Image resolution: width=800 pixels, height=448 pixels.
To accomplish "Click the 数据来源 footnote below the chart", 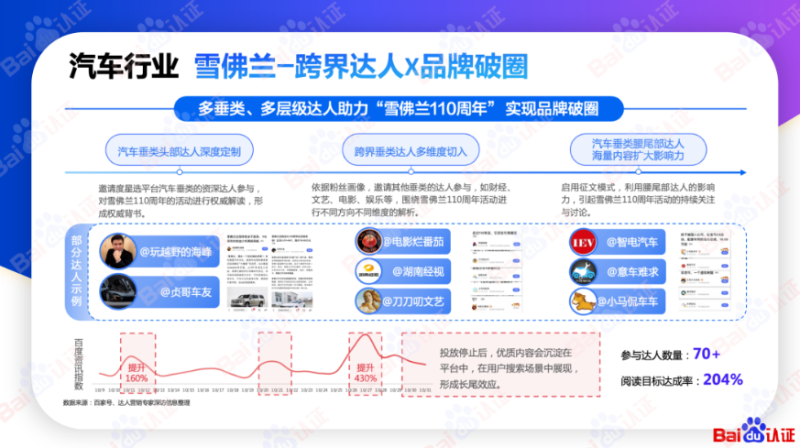I will tap(127, 403).
